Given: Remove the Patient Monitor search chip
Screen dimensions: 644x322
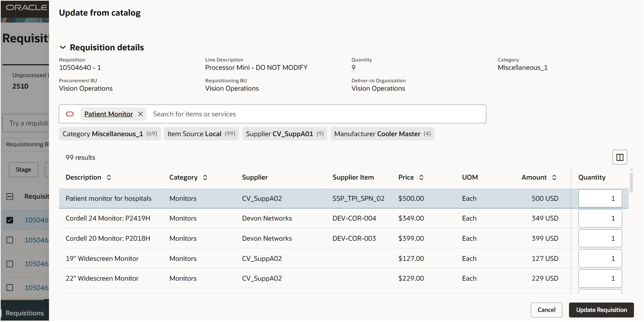Looking at the screenshot, I should point(141,114).
